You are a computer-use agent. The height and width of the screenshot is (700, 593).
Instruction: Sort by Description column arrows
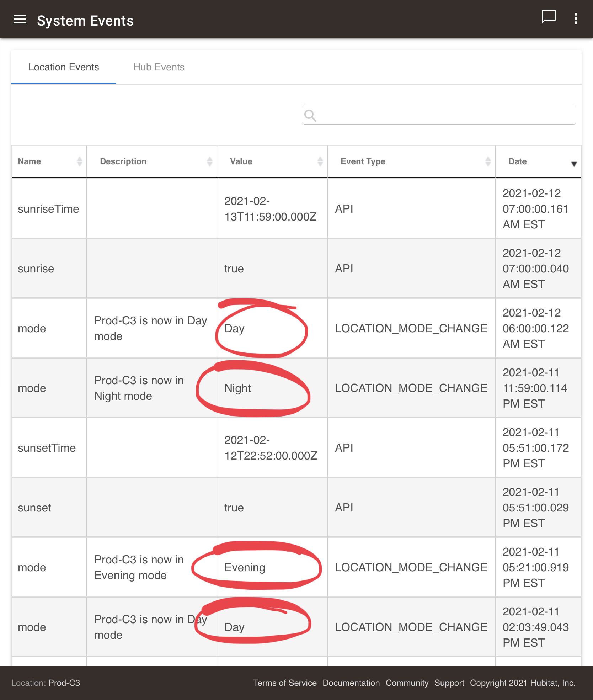click(x=209, y=161)
